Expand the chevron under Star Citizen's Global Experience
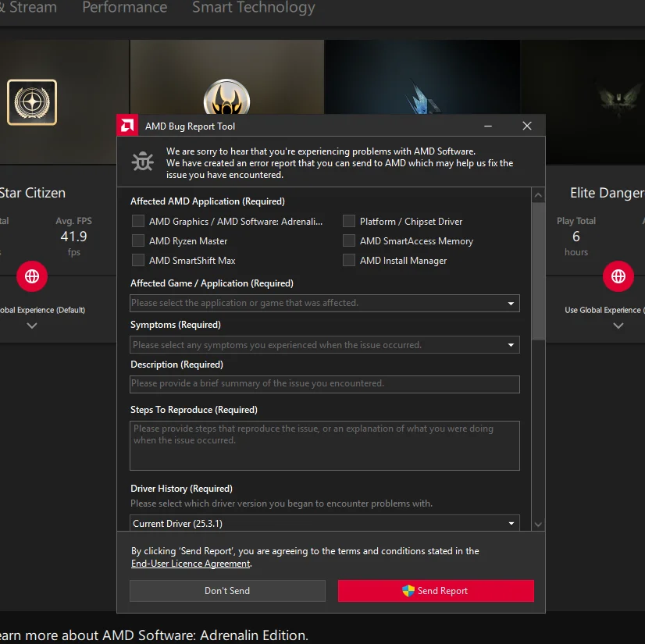This screenshot has width=645, height=644. [32, 326]
